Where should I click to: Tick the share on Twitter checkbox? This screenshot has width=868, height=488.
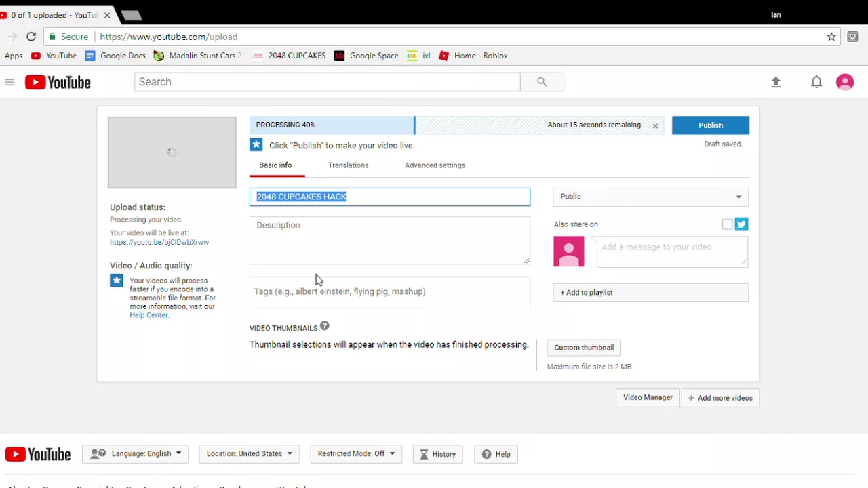click(x=728, y=224)
